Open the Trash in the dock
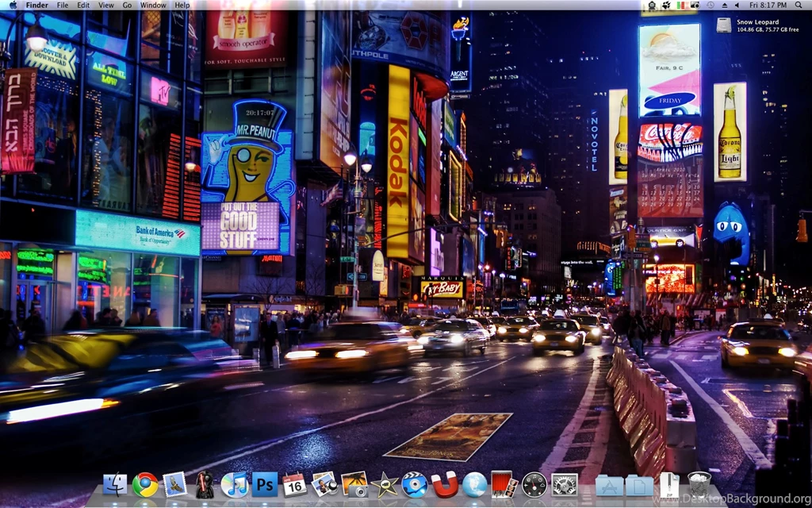Image resolution: width=812 pixels, height=508 pixels. click(x=699, y=483)
